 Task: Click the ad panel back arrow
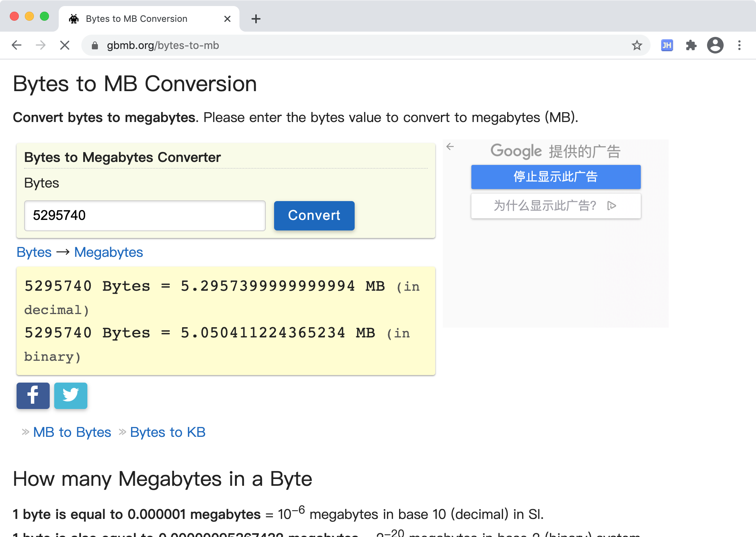[450, 146]
